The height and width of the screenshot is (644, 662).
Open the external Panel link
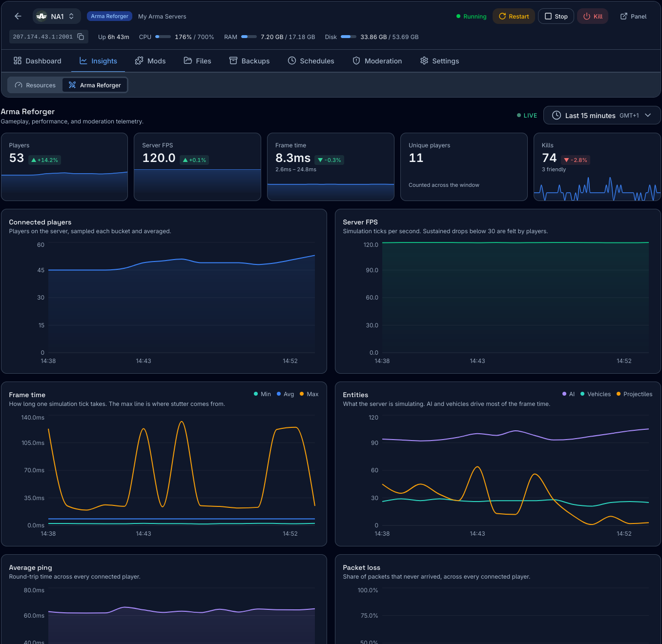(x=633, y=16)
